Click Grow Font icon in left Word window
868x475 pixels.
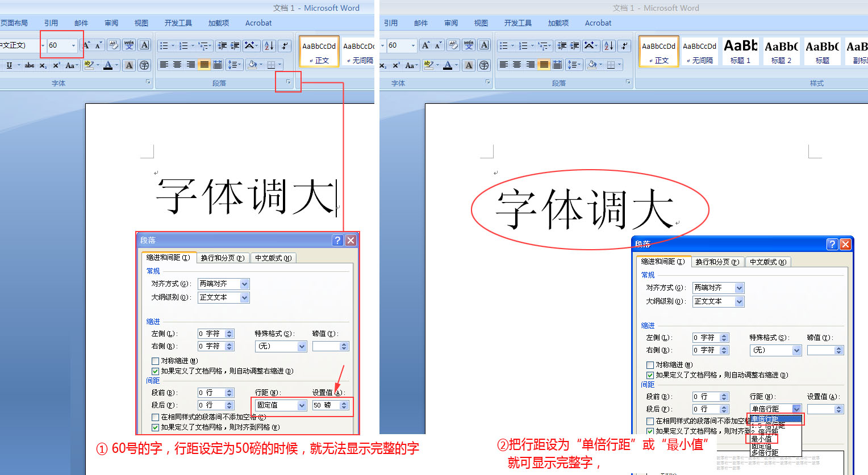click(87, 45)
